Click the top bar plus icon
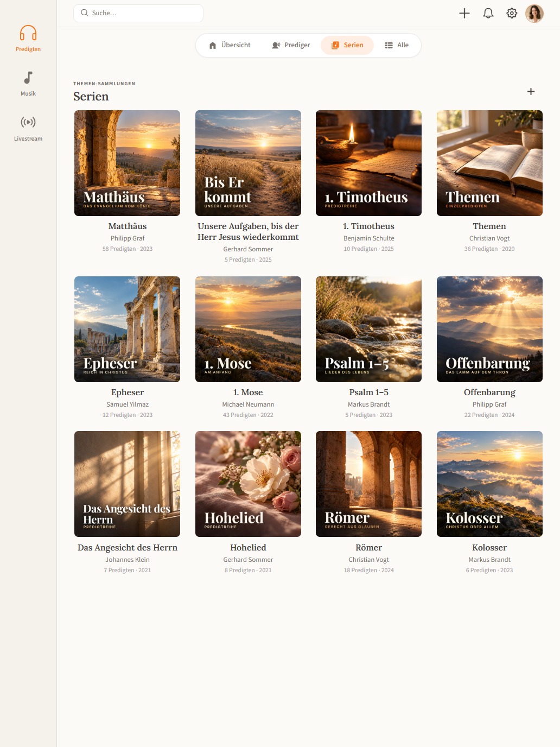The width and height of the screenshot is (560, 747). click(464, 13)
